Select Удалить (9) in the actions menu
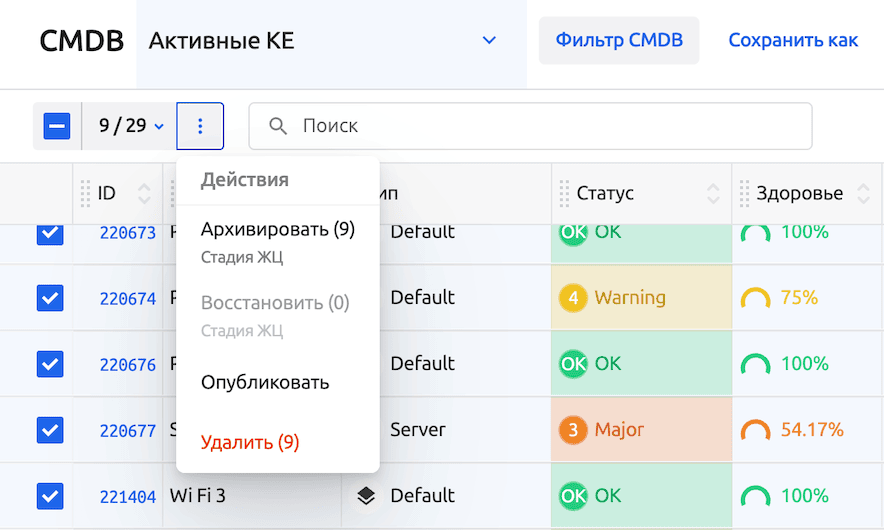This screenshot has height=530, width=884. point(250,442)
